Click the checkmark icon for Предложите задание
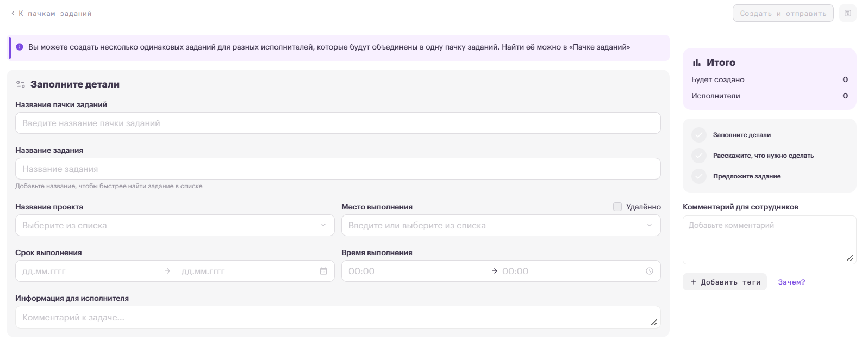 click(699, 176)
